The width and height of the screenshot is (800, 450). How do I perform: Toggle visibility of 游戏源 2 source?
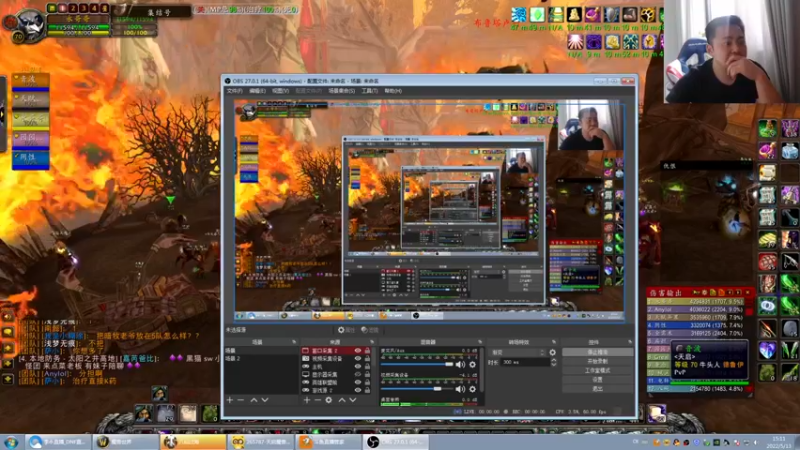point(358,390)
